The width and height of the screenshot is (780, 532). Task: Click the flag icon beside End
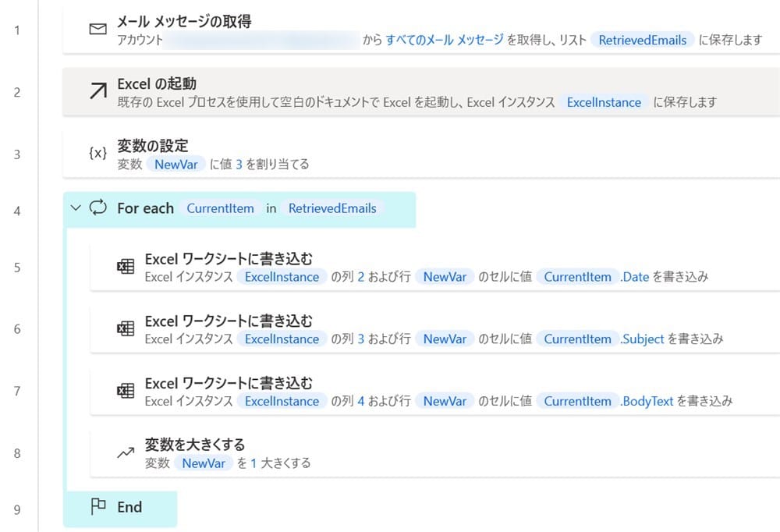click(x=98, y=507)
